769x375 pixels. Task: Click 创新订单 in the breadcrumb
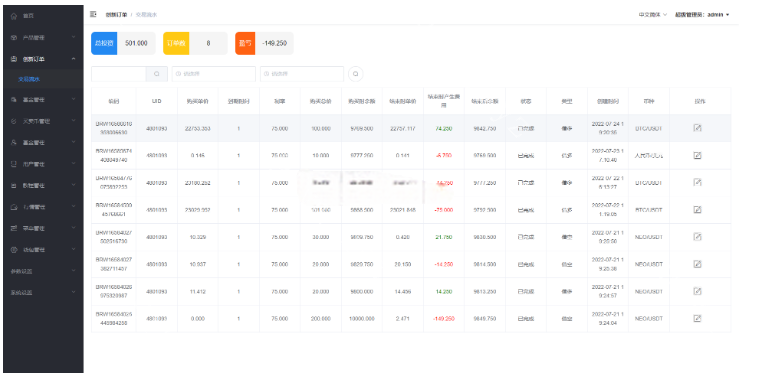click(116, 15)
